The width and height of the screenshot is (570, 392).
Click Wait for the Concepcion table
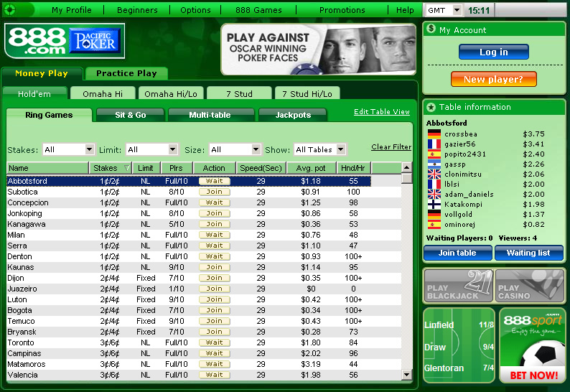pos(215,202)
